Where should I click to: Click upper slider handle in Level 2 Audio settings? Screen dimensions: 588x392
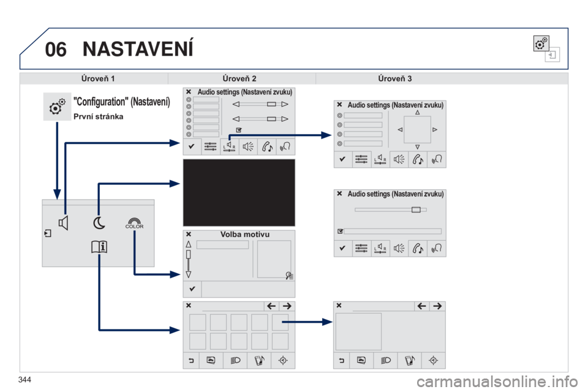(271, 104)
